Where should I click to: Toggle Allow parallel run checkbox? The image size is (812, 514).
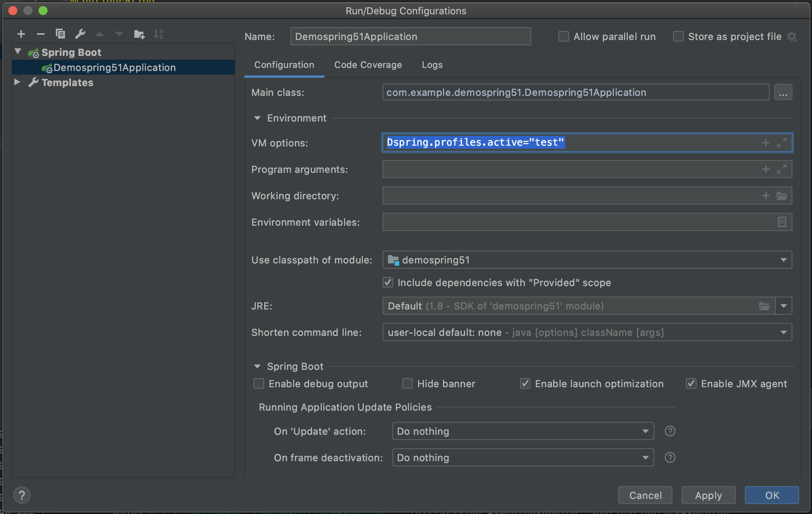point(564,37)
